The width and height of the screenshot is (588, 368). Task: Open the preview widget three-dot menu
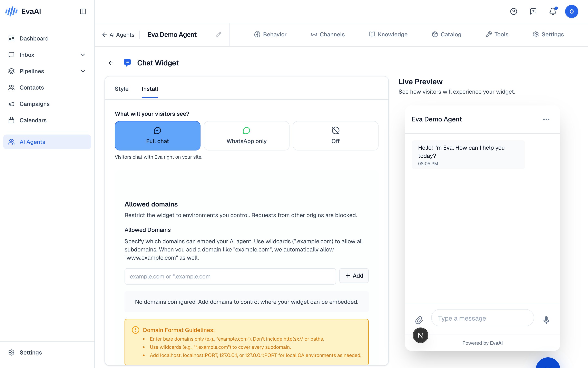tap(546, 119)
